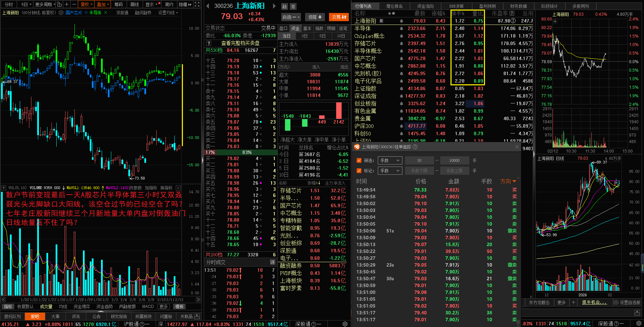This screenshot has width=644, height=327.
Task: Select 存储芯片 row in quote list
Action: (443, 43)
